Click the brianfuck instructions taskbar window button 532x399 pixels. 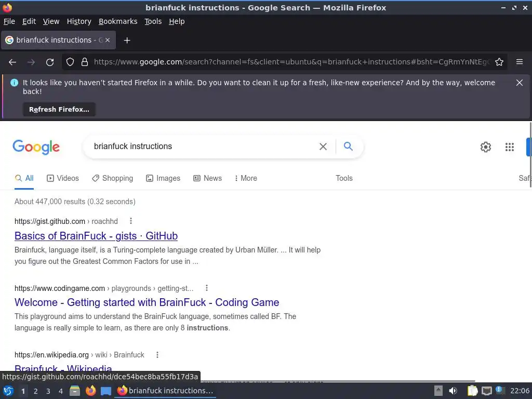click(x=165, y=391)
